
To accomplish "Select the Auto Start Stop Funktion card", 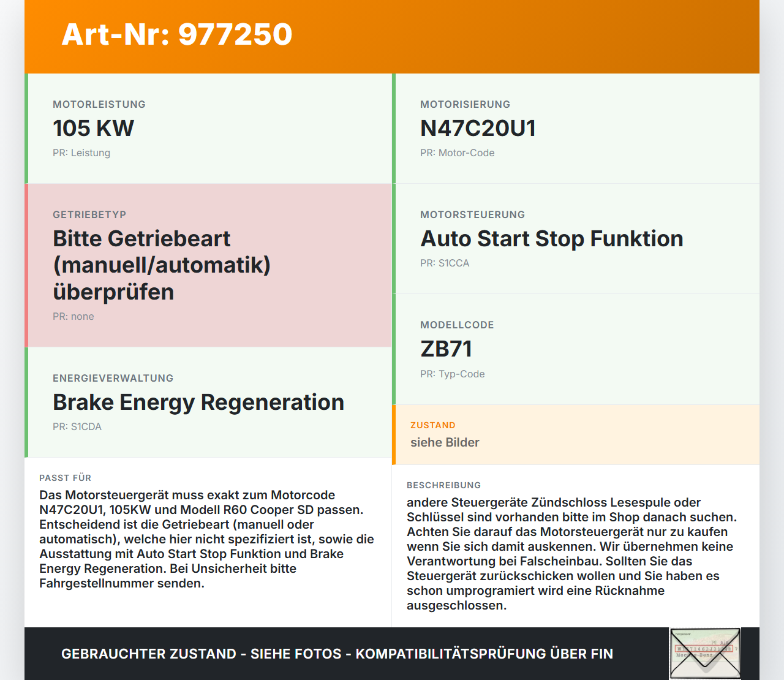I will click(576, 238).
